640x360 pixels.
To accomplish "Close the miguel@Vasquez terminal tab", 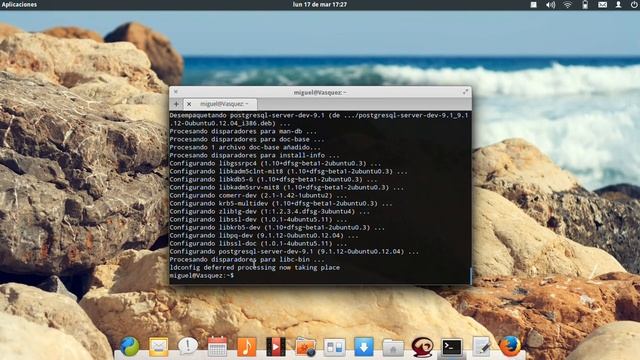I will [x=189, y=104].
